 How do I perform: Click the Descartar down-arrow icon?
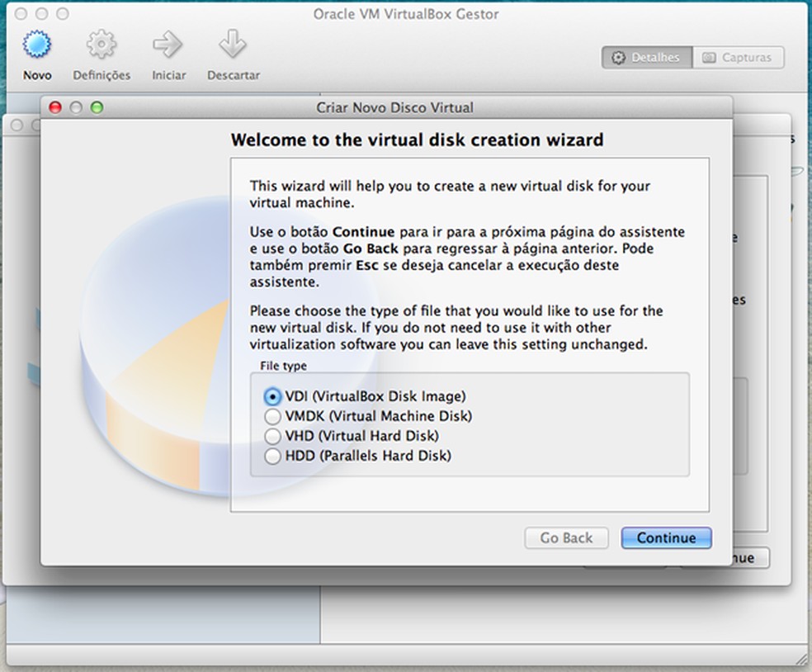[x=233, y=45]
